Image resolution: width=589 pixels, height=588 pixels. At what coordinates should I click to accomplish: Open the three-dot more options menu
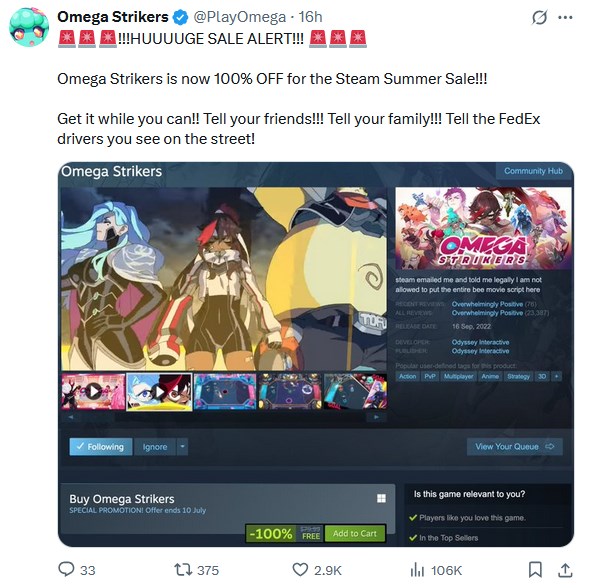pos(565,17)
